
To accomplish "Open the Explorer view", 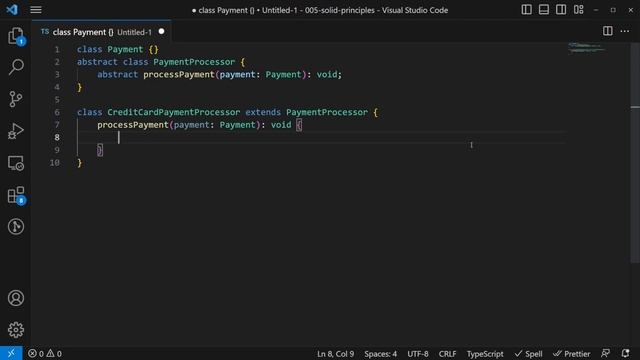I will [16, 36].
